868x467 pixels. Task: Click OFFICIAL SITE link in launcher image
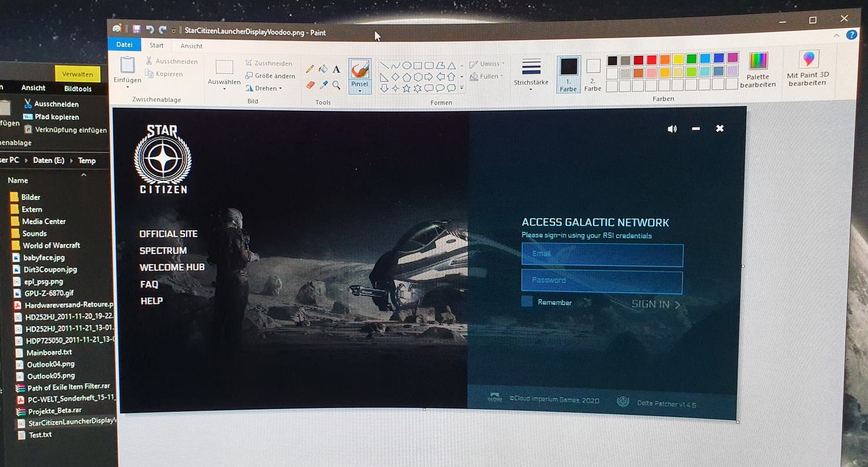(x=168, y=233)
